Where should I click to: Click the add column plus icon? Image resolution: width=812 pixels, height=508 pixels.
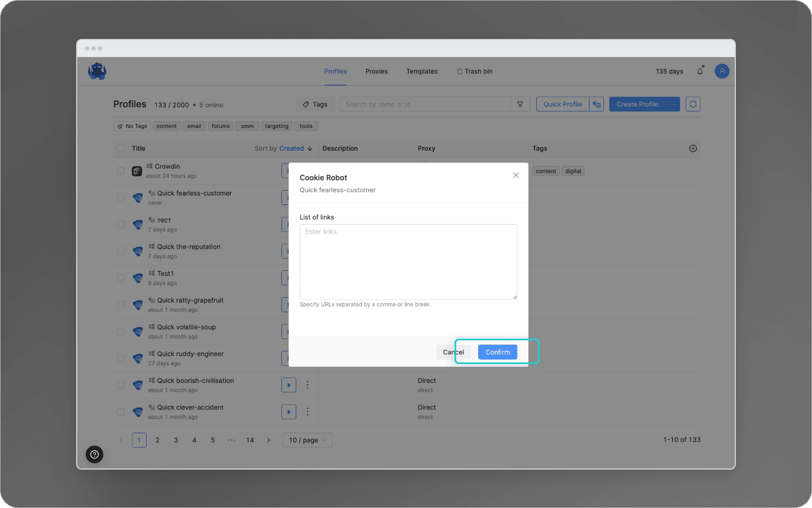pyautogui.click(x=693, y=148)
